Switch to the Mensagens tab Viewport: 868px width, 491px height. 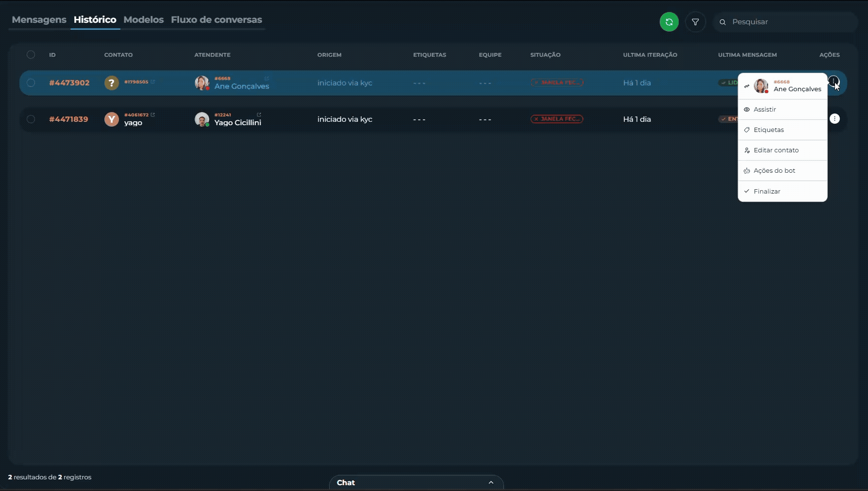(x=39, y=20)
